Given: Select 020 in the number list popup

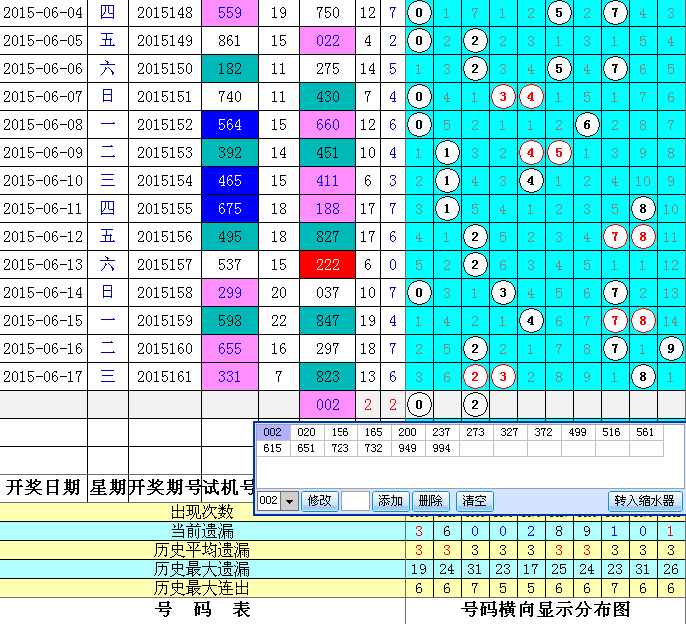Looking at the screenshot, I should (307, 432).
